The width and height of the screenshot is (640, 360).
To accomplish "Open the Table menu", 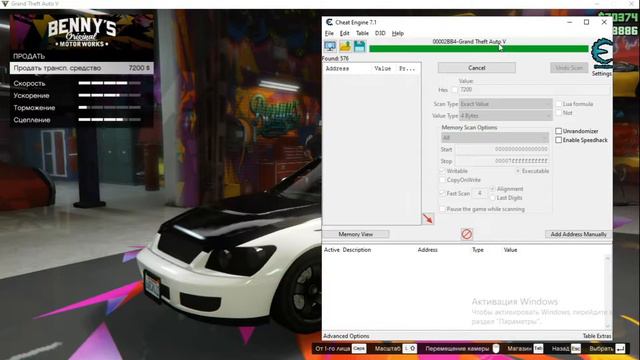I will 362,33.
